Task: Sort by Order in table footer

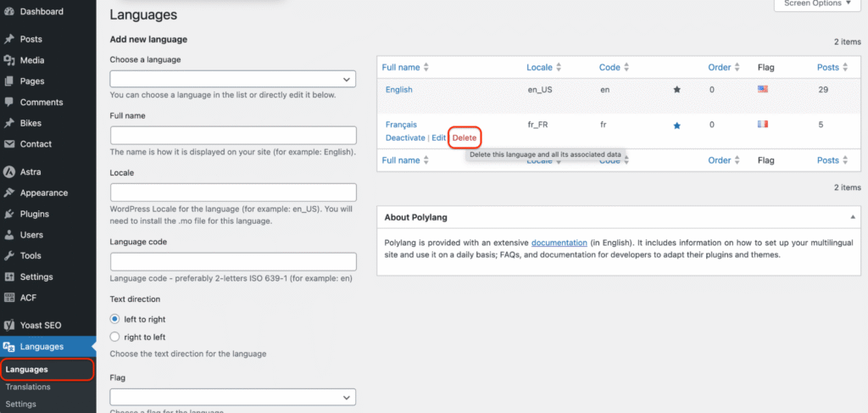Action: (x=724, y=160)
